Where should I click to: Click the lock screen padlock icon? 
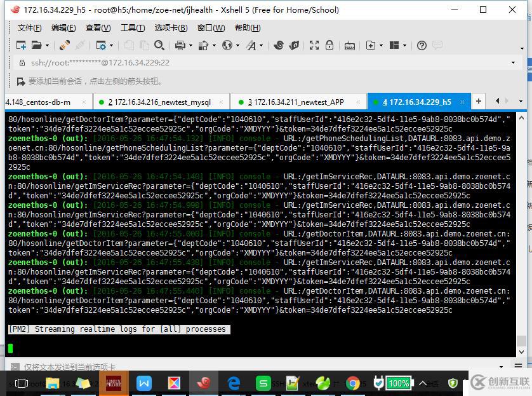(329, 45)
